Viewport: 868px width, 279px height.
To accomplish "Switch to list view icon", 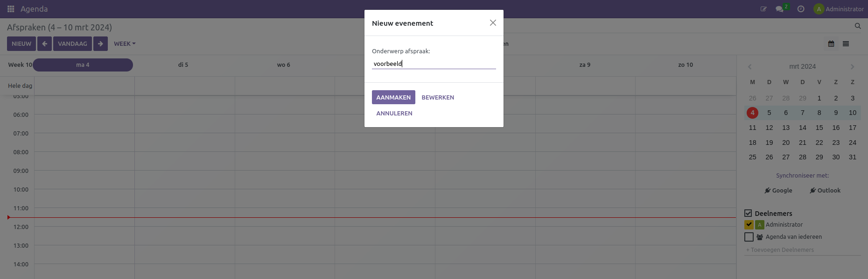I will pos(846,44).
